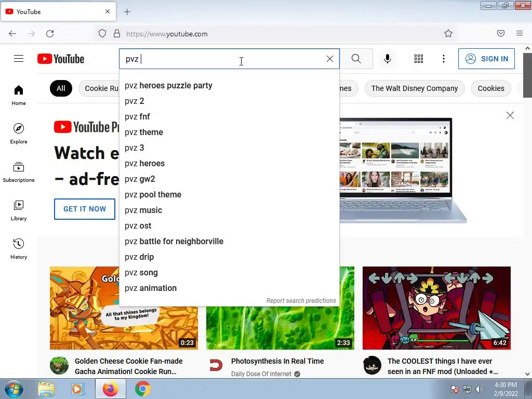Choose suggestion pvz music
Image resolution: width=532 pixels, height=399 pixels.
[229, 210]
